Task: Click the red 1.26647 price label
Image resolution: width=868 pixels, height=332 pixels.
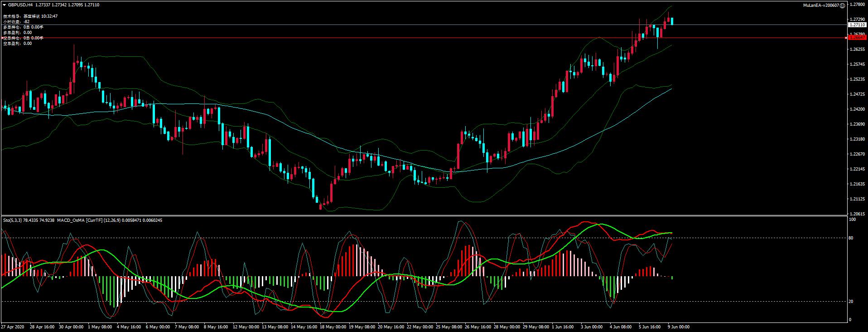Action: click(857, 38)
